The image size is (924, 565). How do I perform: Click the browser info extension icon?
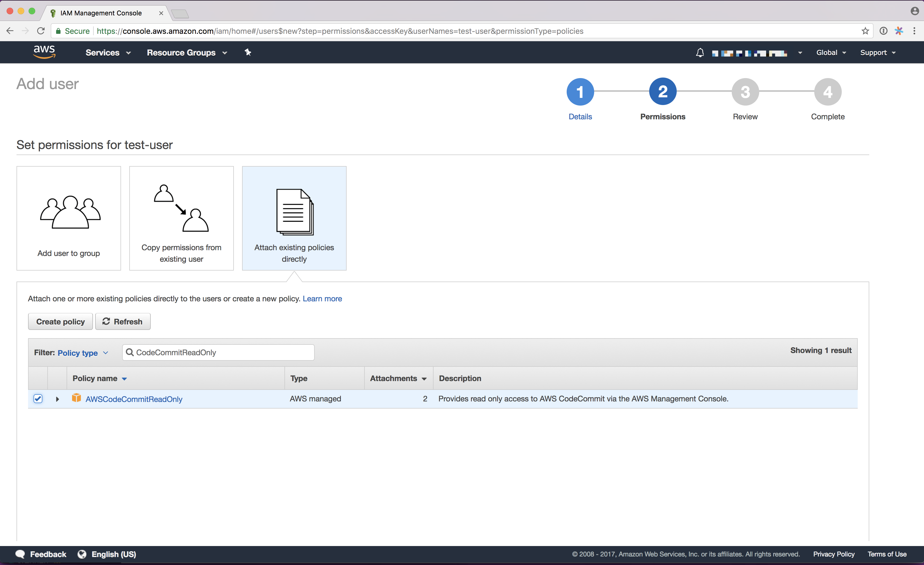point(884,31)
